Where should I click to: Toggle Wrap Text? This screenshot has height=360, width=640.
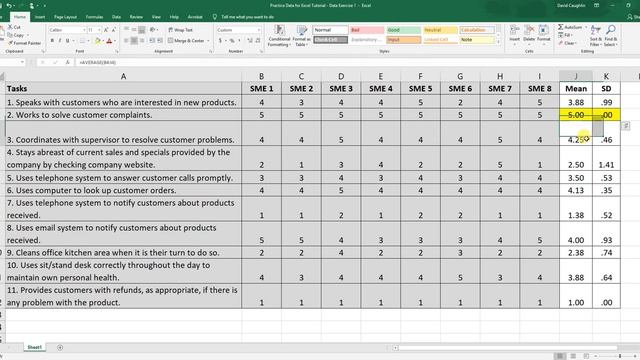tap(180, 30)
